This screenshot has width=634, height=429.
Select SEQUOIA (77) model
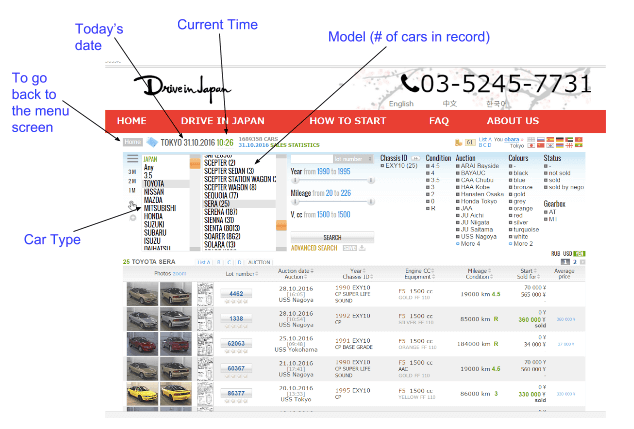tap(221, 196)
